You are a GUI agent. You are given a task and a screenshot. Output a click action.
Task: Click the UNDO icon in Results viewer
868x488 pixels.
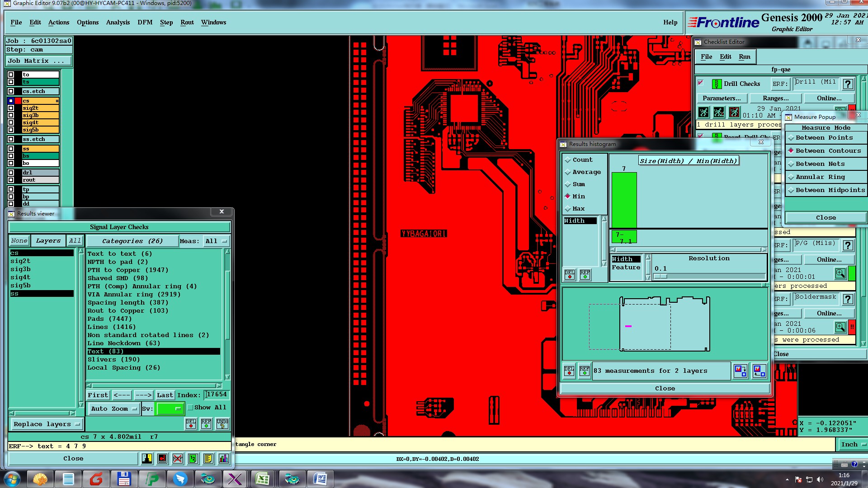pyautogui.click(x=222, y=423)
